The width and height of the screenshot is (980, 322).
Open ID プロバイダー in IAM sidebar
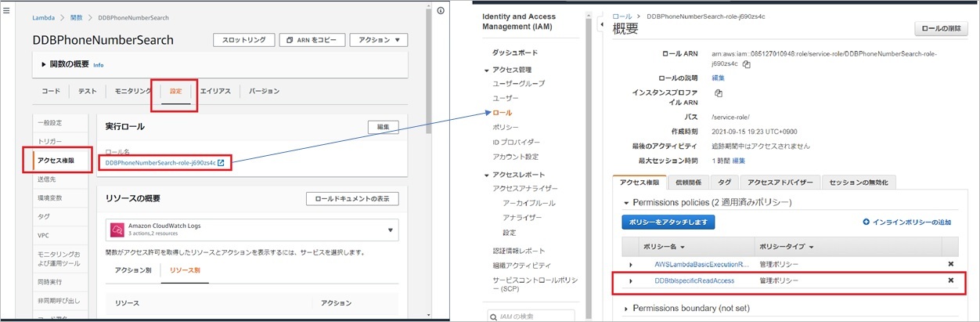(516, 142)
